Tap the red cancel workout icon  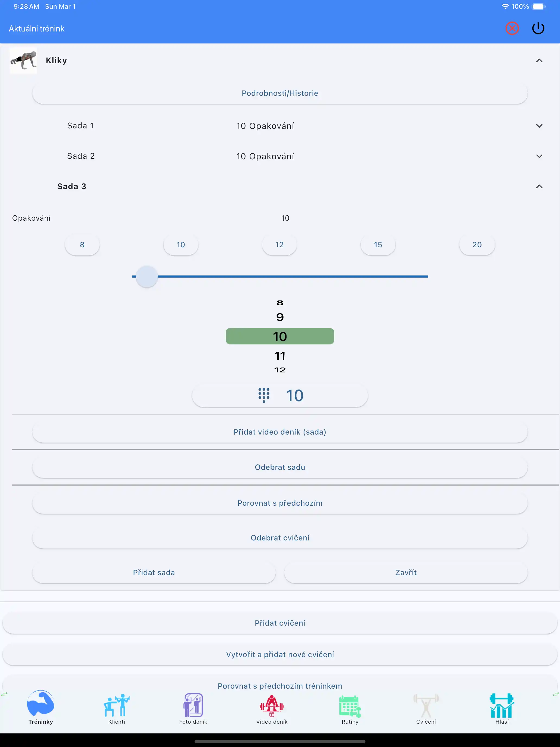pos(512,29)
